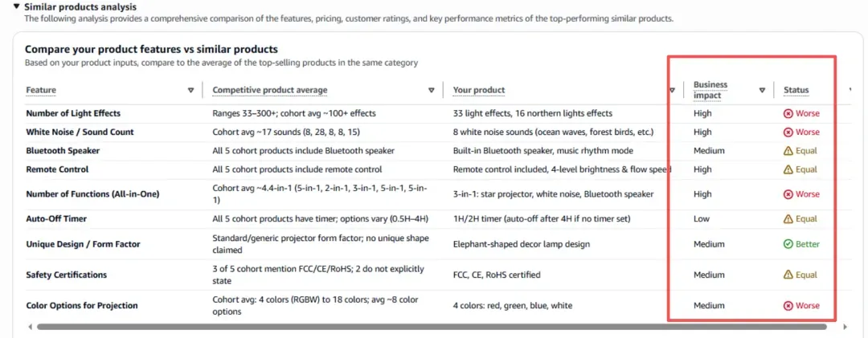Click the Worse icon for Color Options row
The width and height of the screenshot is (868, 338).
point(788,305)
